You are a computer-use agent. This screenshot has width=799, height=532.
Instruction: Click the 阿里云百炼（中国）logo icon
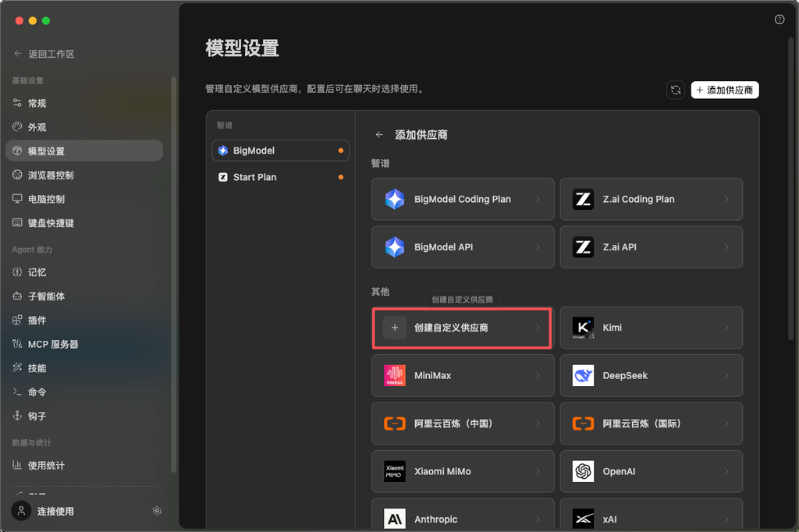(394, 424)
